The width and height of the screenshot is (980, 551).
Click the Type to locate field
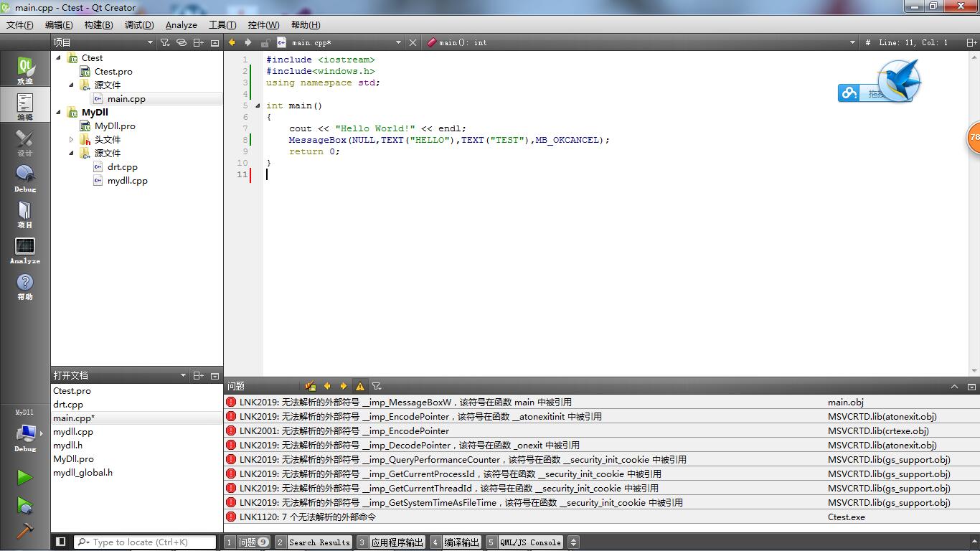(145, 542)
